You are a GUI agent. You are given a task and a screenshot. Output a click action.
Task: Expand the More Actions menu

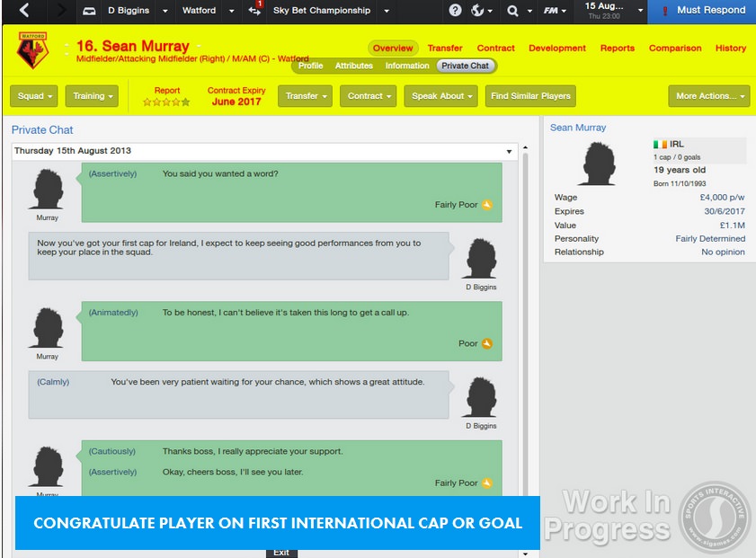coord(708,96)
